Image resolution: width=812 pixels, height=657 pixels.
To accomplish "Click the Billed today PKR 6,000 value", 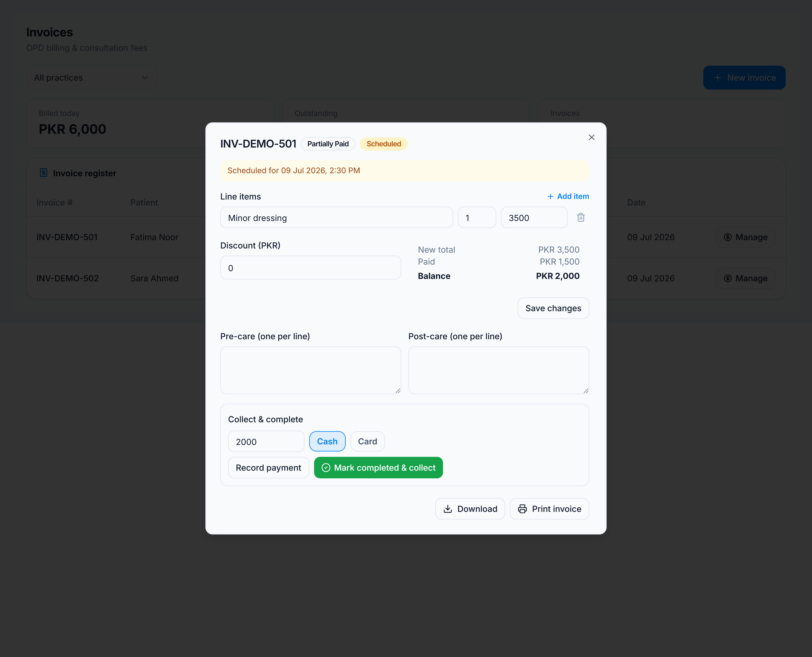I will point(72,129).
